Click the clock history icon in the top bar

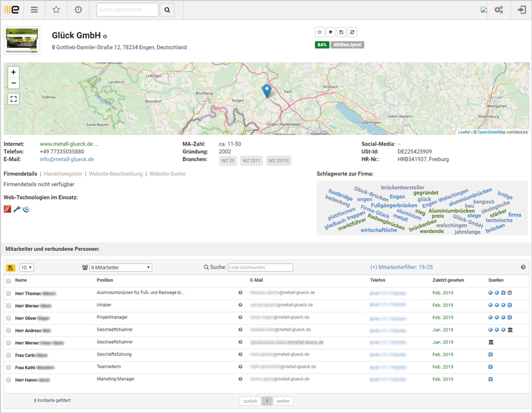point(77,10)
